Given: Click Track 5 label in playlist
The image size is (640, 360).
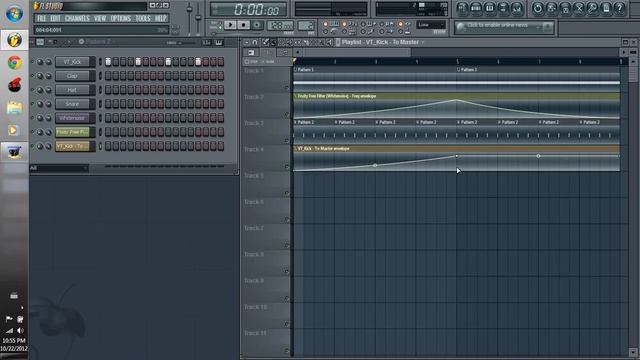Looking at the screenshot, I should coord(254,176).
